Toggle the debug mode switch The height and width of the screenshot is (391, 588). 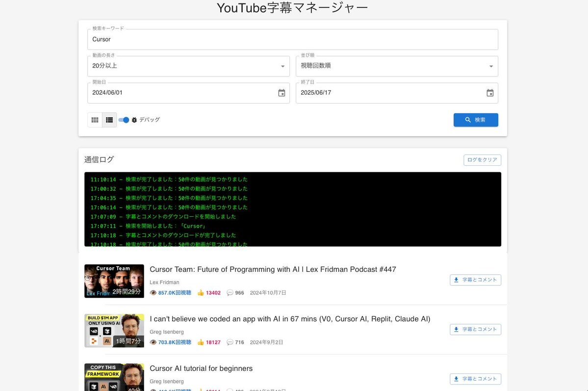(x=124, y=120)
